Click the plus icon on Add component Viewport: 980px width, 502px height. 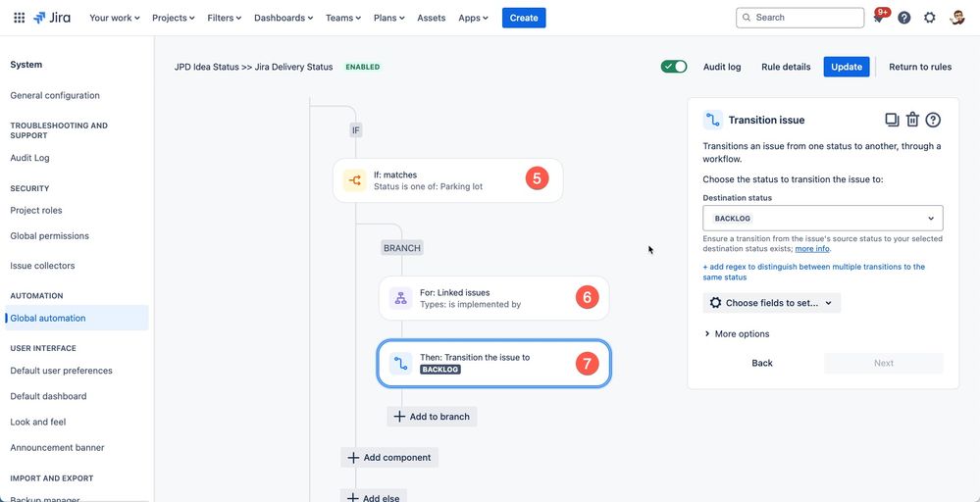[x=353, y=458]
